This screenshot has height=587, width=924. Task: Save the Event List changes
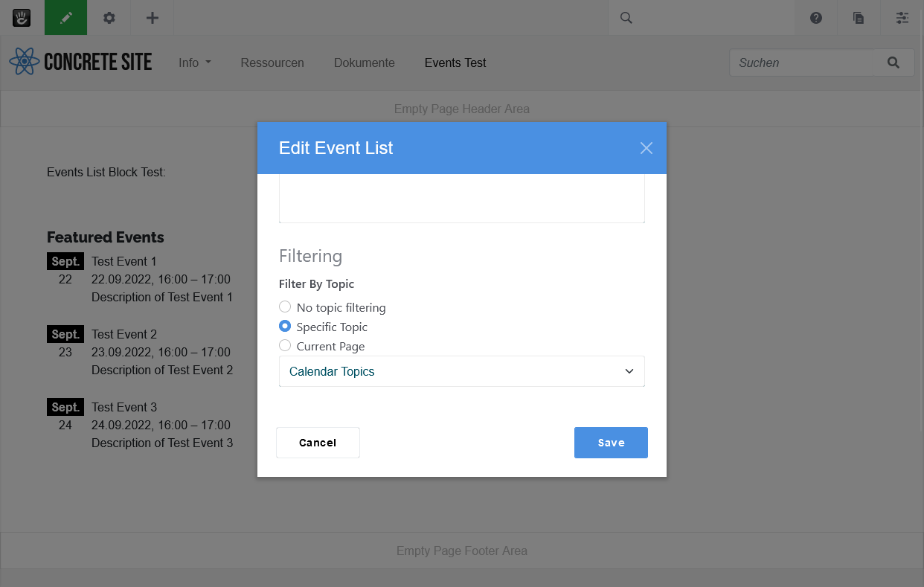(x=611, y=442)
